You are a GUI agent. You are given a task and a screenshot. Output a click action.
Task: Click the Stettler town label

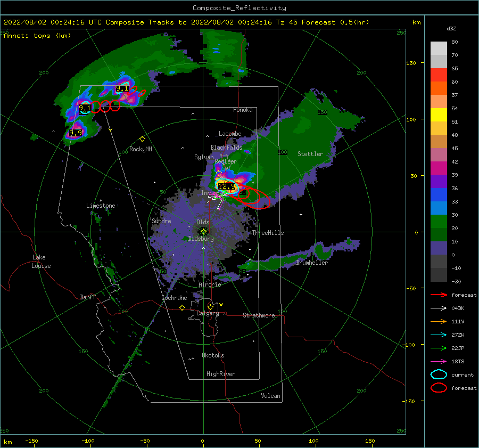[310, 154]
